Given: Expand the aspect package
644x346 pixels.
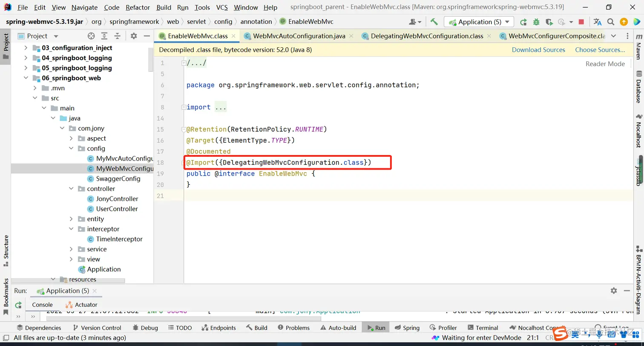Looking at the screenshot, I should (71, 138).
